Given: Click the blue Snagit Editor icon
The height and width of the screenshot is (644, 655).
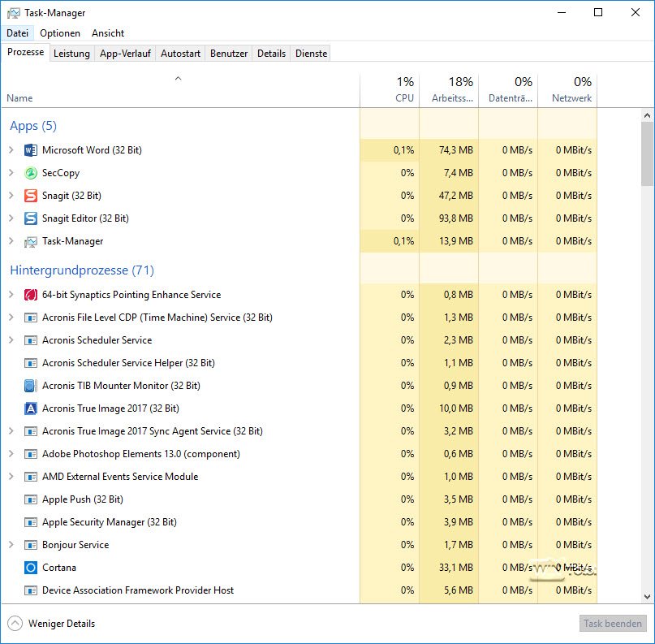Looking at the screenshot, I should 31,218.
